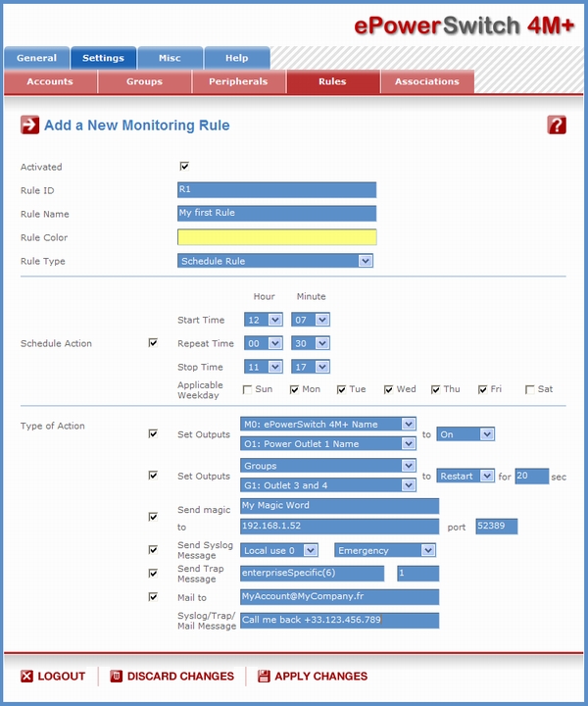588x706 pixels.
Task: Click the enterpriseSpecific(6) trap field
Action: [x=313, y=574]
